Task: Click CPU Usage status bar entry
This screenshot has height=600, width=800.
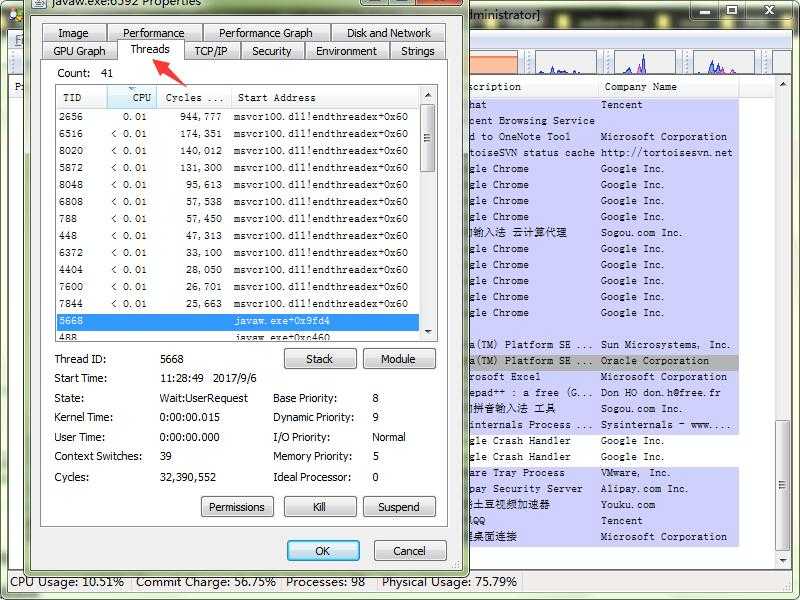Action: [67, 582]
